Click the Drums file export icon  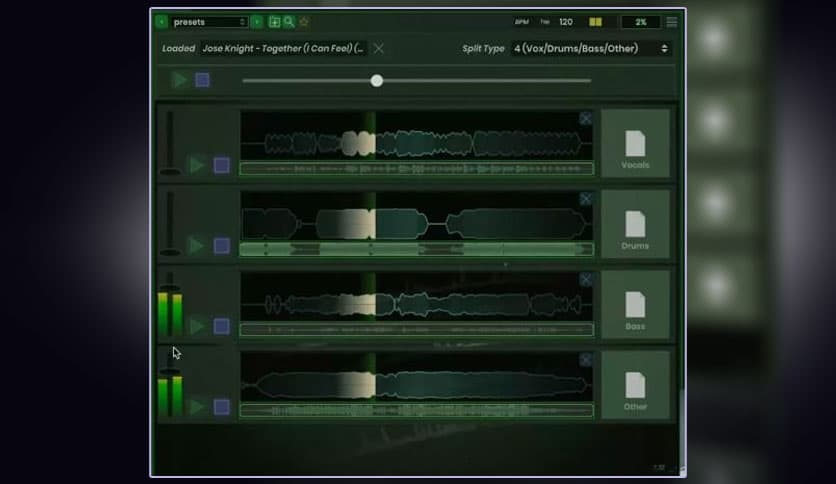(635, 224)
